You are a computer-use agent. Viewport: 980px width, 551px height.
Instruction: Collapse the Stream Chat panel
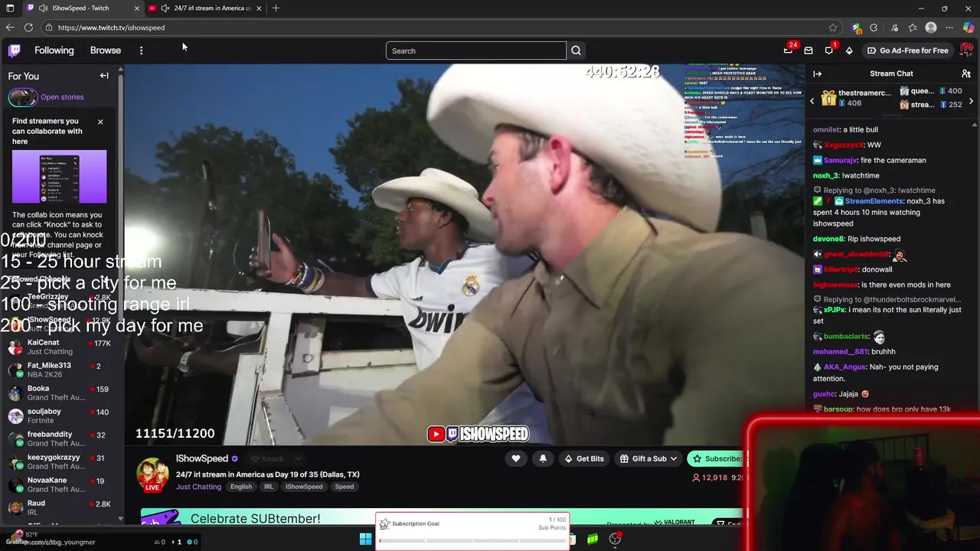[817, 73]
